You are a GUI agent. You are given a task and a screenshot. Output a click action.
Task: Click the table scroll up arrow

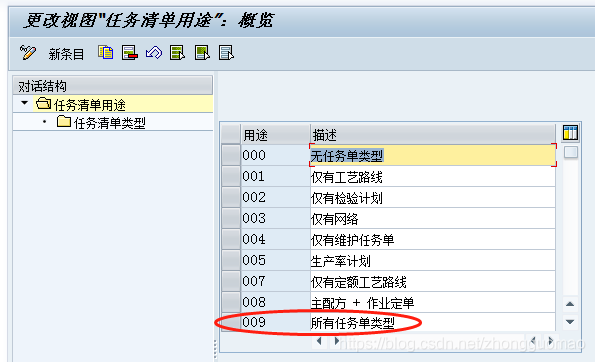point(570,304)
